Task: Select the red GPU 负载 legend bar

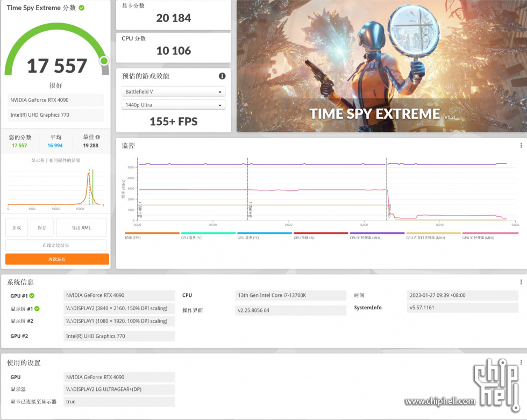Action: click(321, 233)
